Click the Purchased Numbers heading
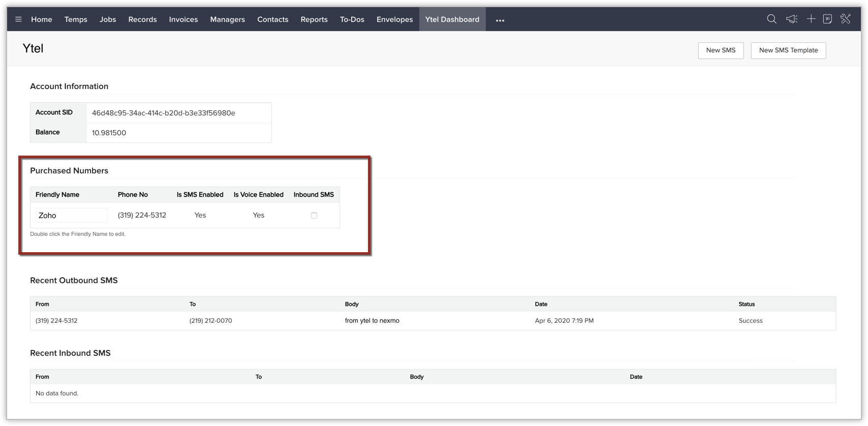 click(69, 171)
